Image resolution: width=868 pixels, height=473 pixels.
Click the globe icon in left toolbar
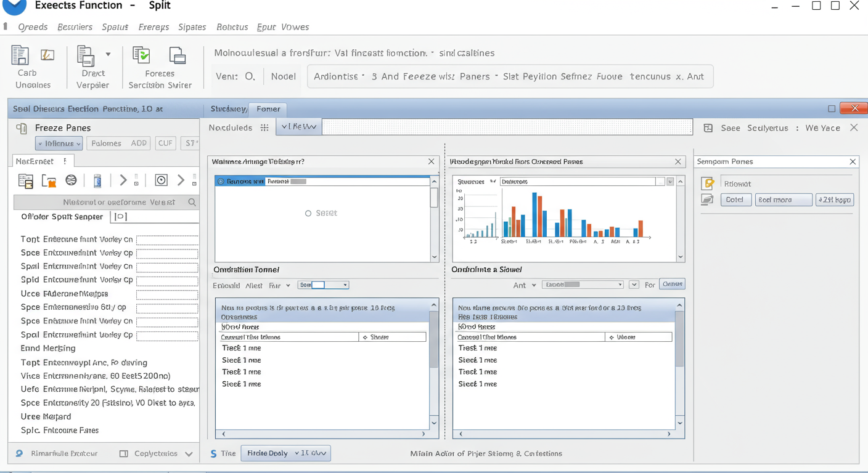click(72, 180)
